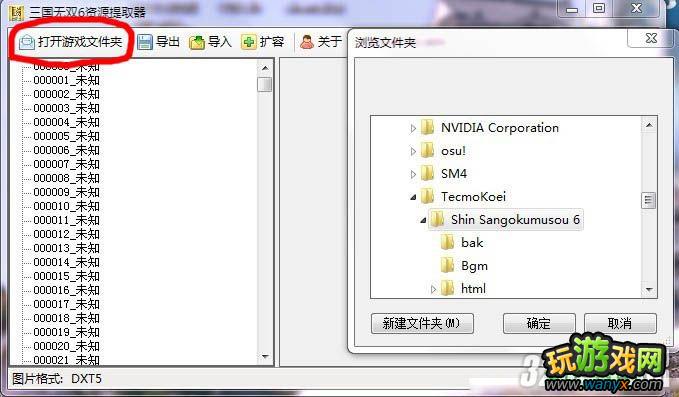
Task: Collapse the TecmoKoei folder arrow
Action: coord(413,197)
